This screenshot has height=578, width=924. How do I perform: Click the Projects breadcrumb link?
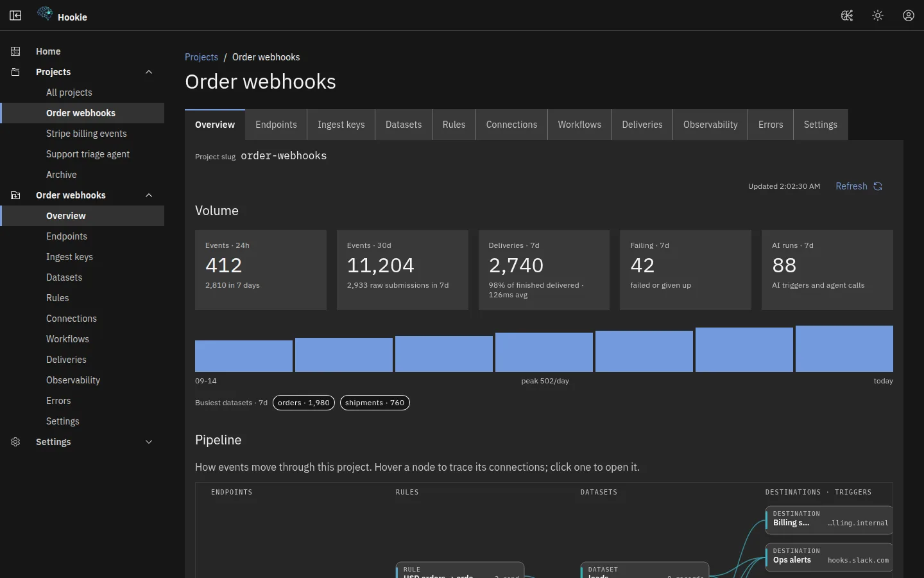click(201, 57)
